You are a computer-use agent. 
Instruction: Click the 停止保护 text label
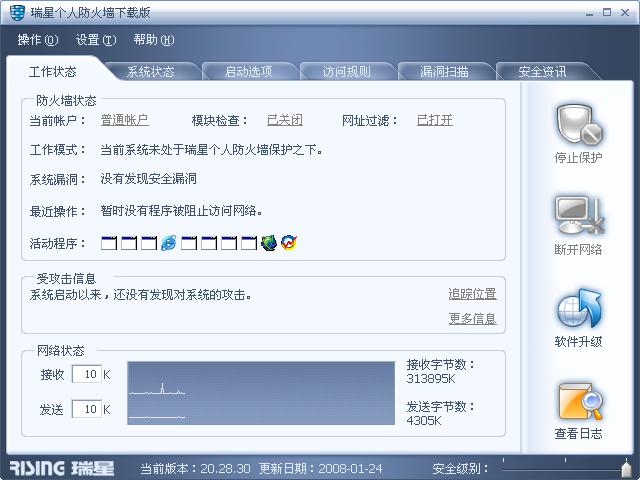coord(578,158)
